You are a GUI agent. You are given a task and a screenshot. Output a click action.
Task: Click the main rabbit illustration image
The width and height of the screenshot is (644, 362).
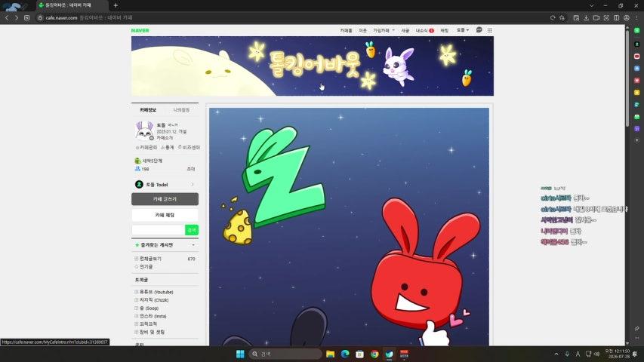(x=349, y=226)
